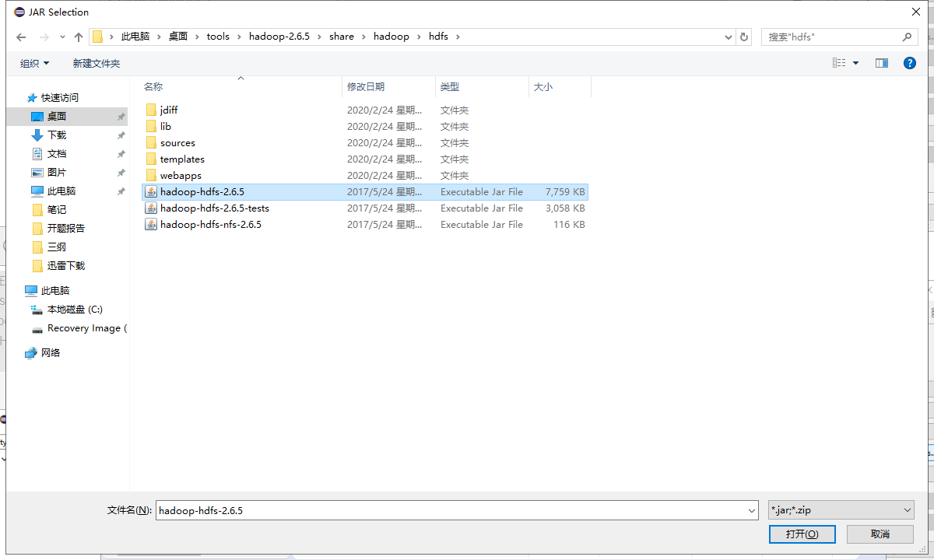Select share in address breadcrumb
The image size is (934, 560).
pyautogui.click(x=342, y=37)
